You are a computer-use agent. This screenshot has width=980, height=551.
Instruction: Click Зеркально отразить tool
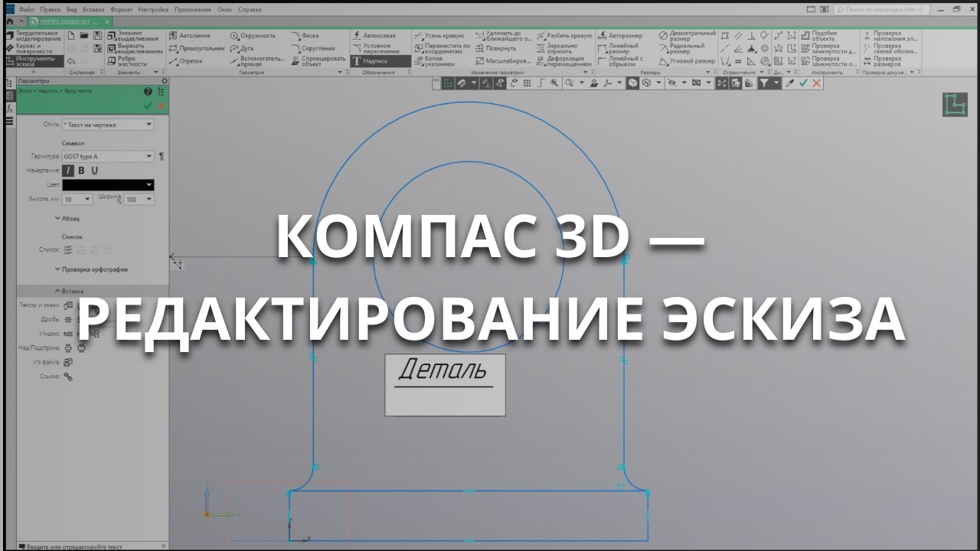click(557, 48)
